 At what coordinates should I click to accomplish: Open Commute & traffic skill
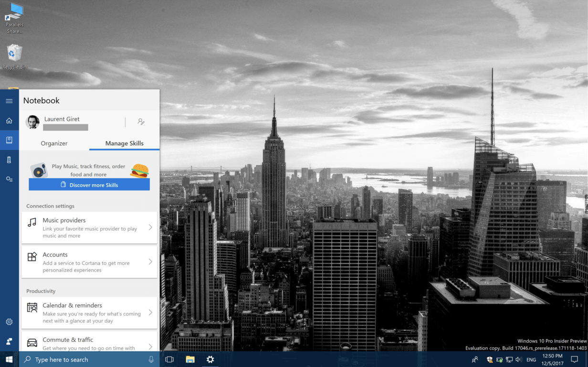pyautogui.click(x=89, y=342)
